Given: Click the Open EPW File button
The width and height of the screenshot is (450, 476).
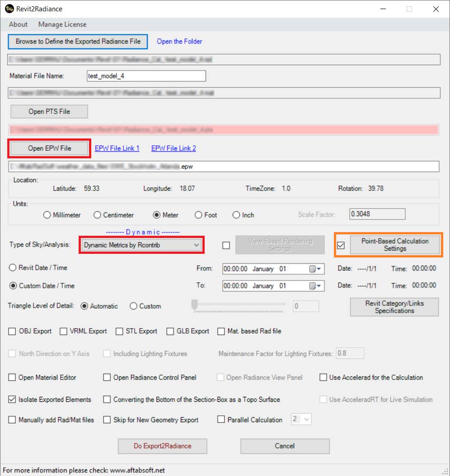Looking at the screenshot, I should [x=50, y=149].
